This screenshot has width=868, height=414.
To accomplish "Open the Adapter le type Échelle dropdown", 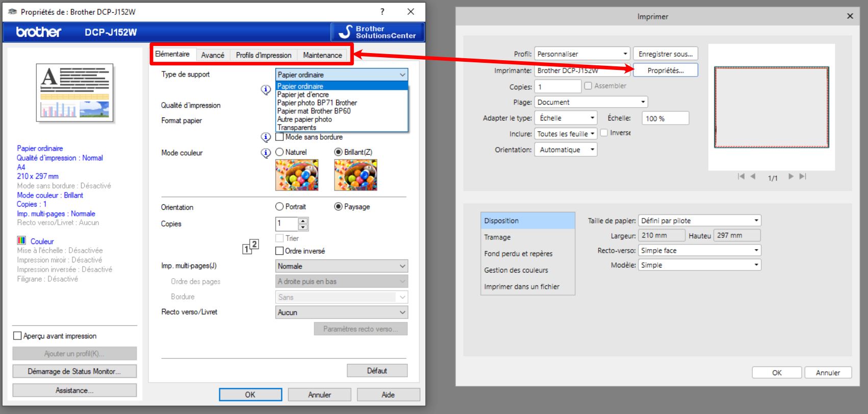I will click(566, 118).
